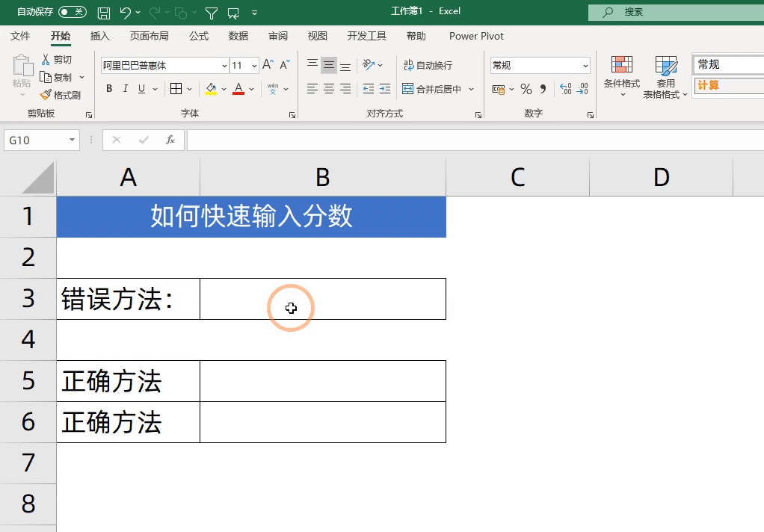Click the Percent Style icon

coord(526,89)
